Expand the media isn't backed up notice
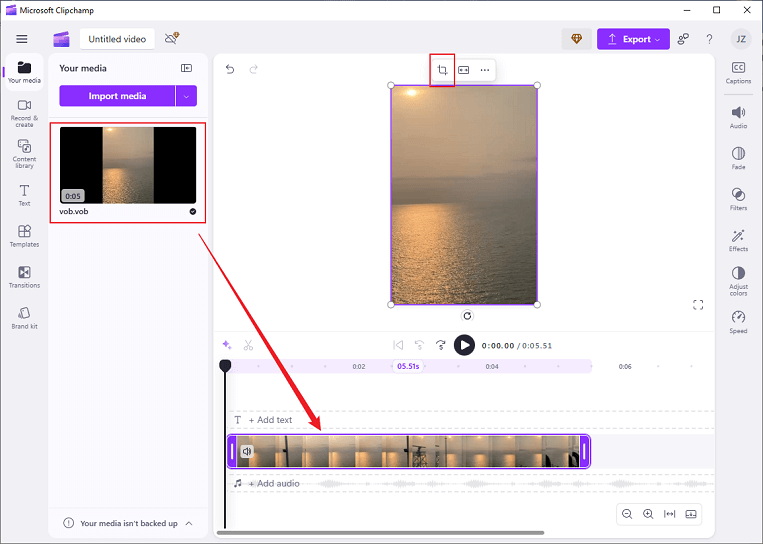 pyautogui.click(x=189, y=523)
